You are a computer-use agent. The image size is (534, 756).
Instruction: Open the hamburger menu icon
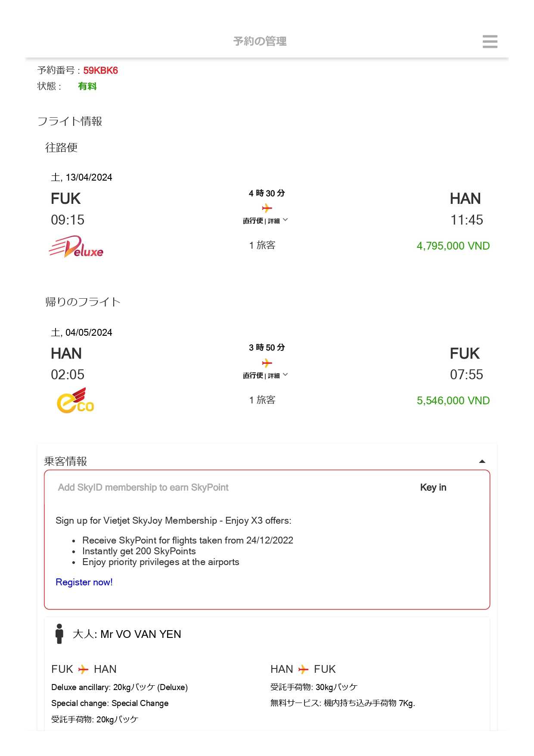click(490, 41)
